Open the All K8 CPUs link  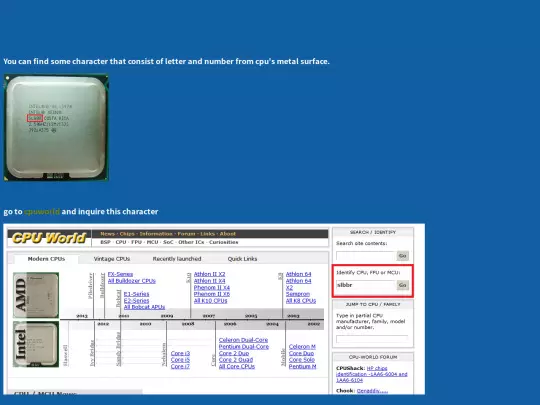(301, 300)
